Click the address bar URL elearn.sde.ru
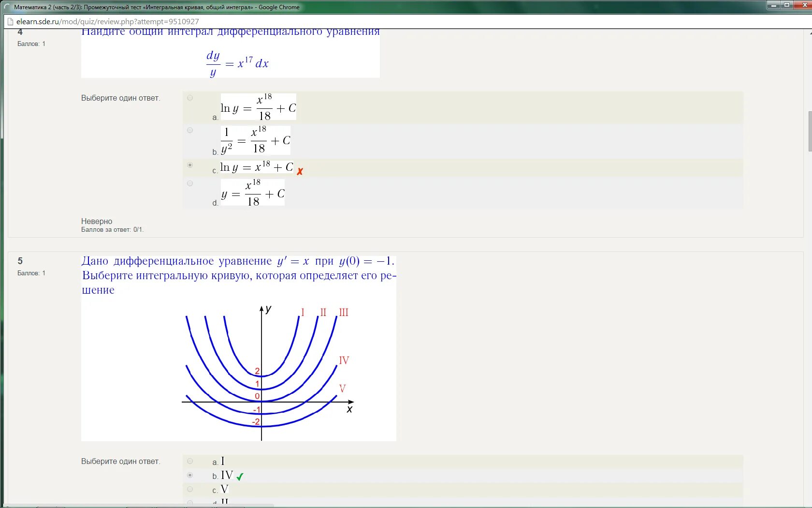The height and width of the screenshot is (508, 812). click(x=107, y=21)
